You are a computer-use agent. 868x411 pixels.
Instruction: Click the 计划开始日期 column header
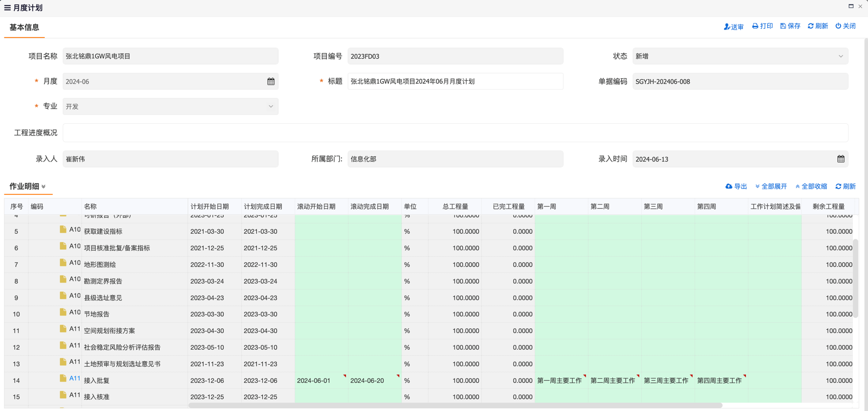pyautogui.click(x=215, y=206)
